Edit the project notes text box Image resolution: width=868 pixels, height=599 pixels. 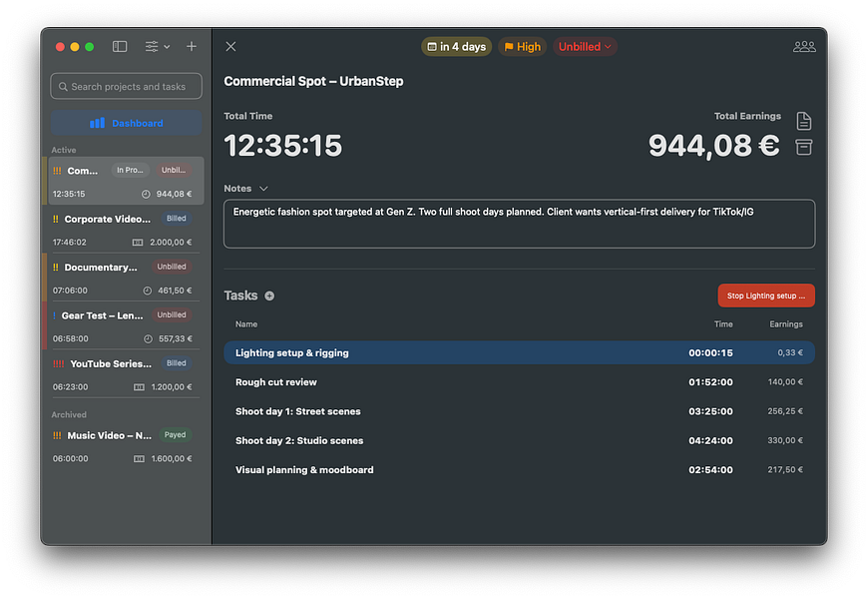click(x=519, y=224)
